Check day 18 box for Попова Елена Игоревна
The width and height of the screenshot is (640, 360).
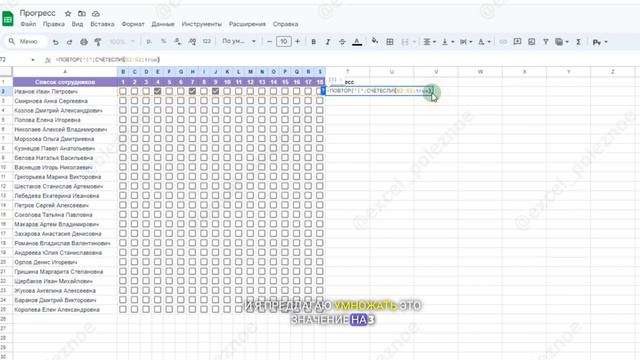320,120
